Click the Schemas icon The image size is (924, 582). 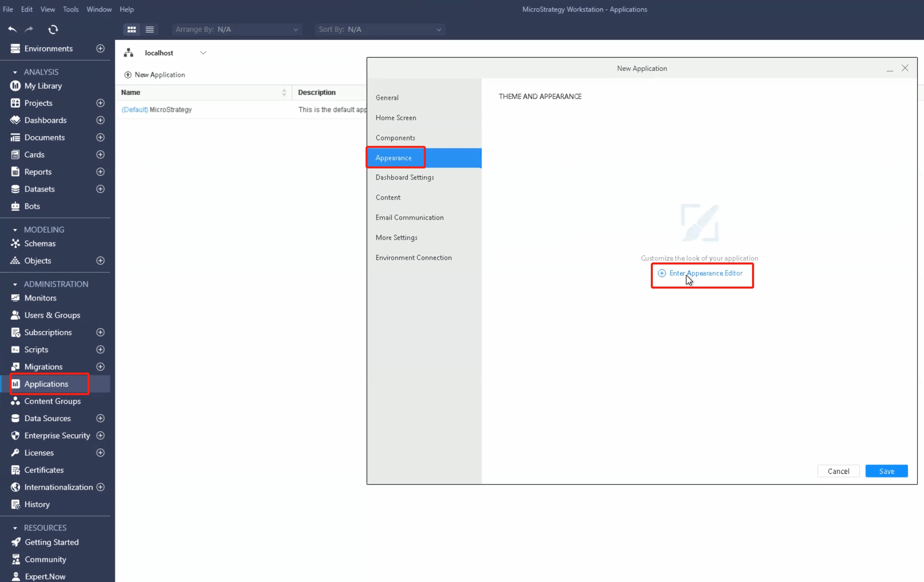click(15, 244)
